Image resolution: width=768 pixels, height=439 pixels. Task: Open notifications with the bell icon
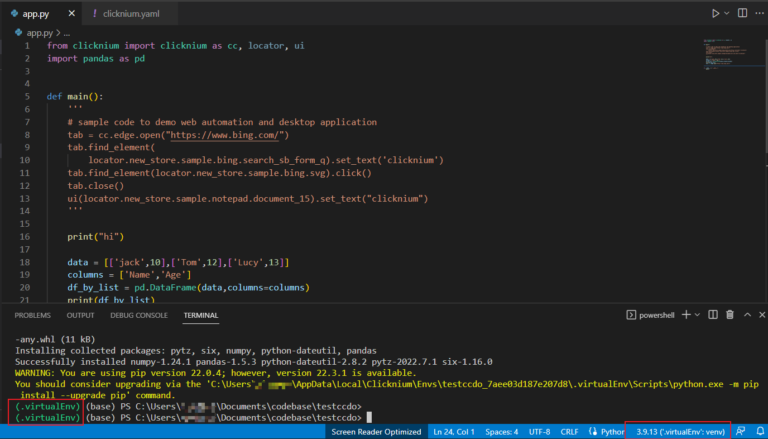[x=758, y=432]
